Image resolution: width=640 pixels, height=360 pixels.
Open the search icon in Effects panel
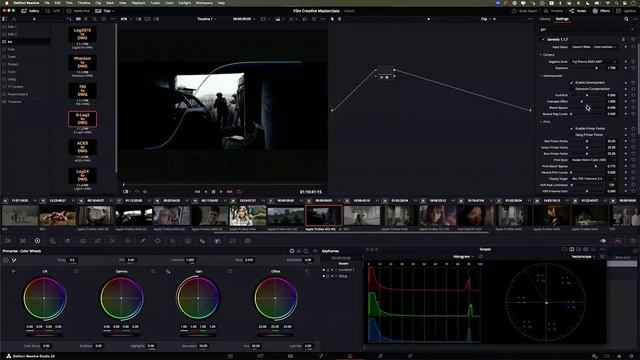(x=626, y=19)
